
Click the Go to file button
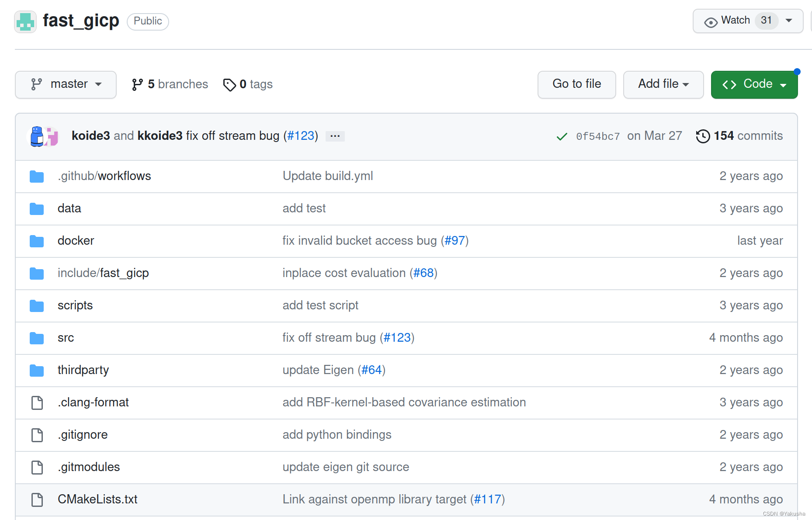point(576,84)
